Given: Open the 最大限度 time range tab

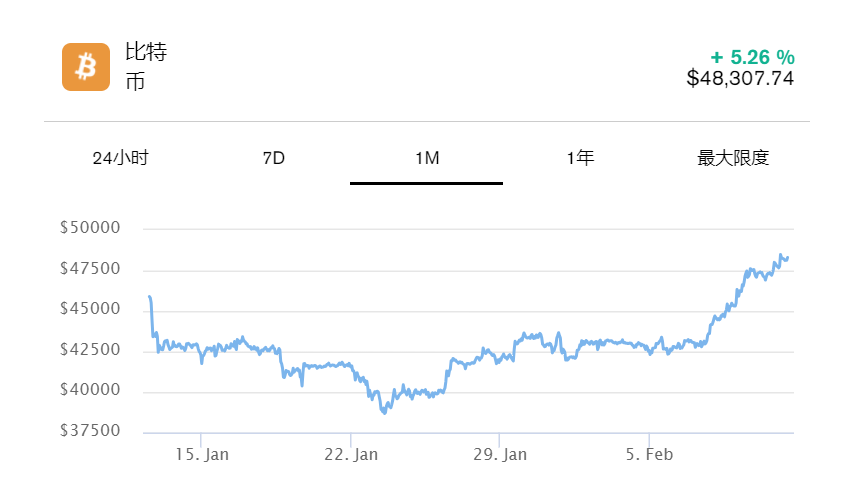Looking at the screenshot, I should (733, 158).
